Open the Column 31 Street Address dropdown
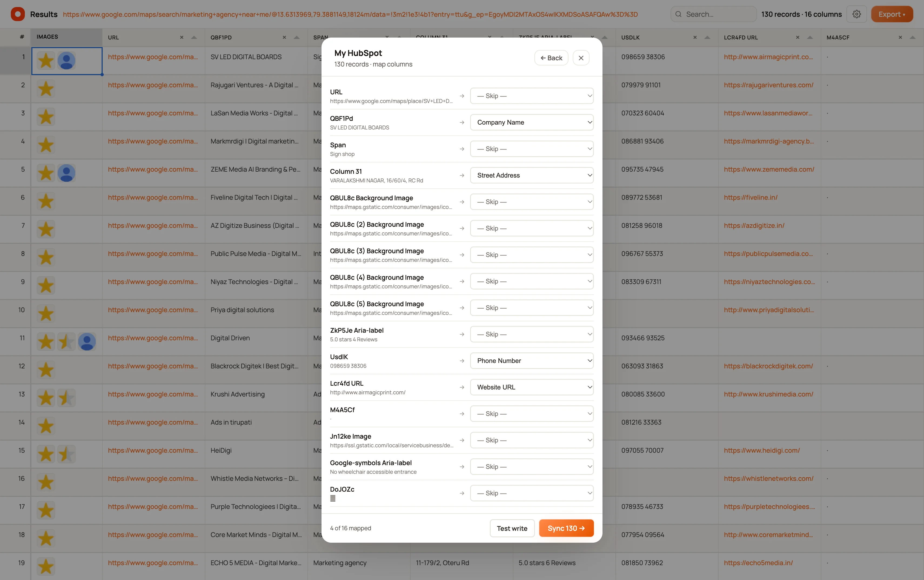The image size is (924, 580). 532,175
